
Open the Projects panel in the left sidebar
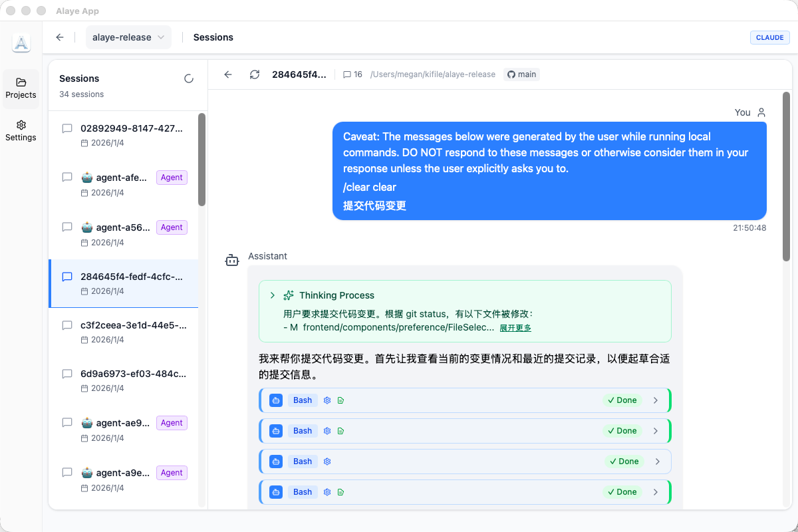(x=21, y=87)
